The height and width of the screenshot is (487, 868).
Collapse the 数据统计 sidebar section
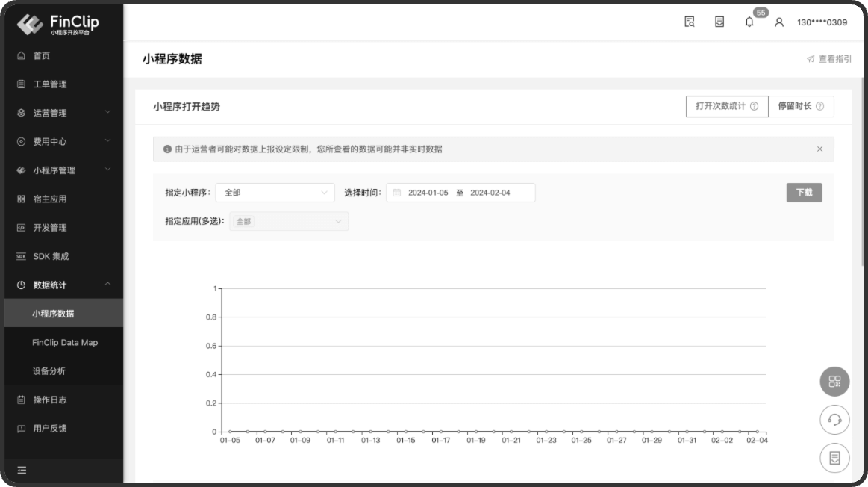click(62, 285)
